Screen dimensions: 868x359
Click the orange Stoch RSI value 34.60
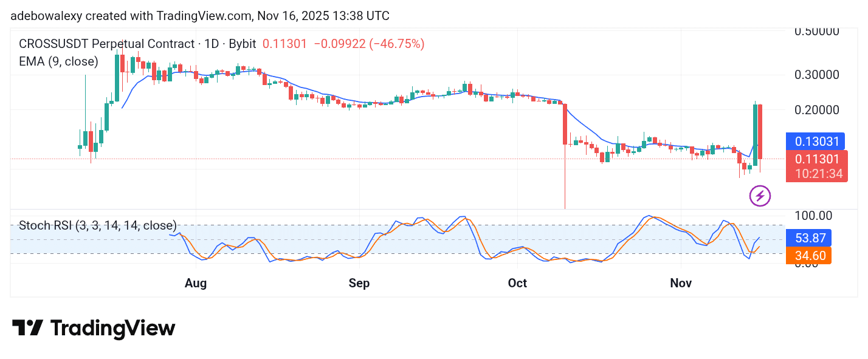[x=808, y=256]
